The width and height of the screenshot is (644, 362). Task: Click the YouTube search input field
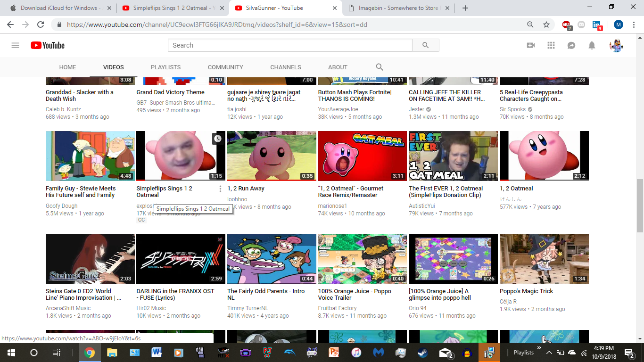pyautogui.click(x=290, y=45)
